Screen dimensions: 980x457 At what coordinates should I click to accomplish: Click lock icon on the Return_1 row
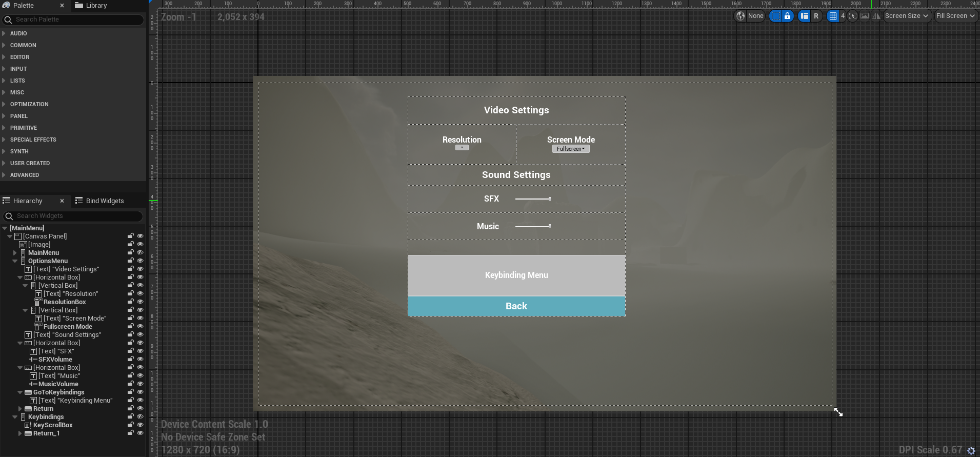[131, 433]
